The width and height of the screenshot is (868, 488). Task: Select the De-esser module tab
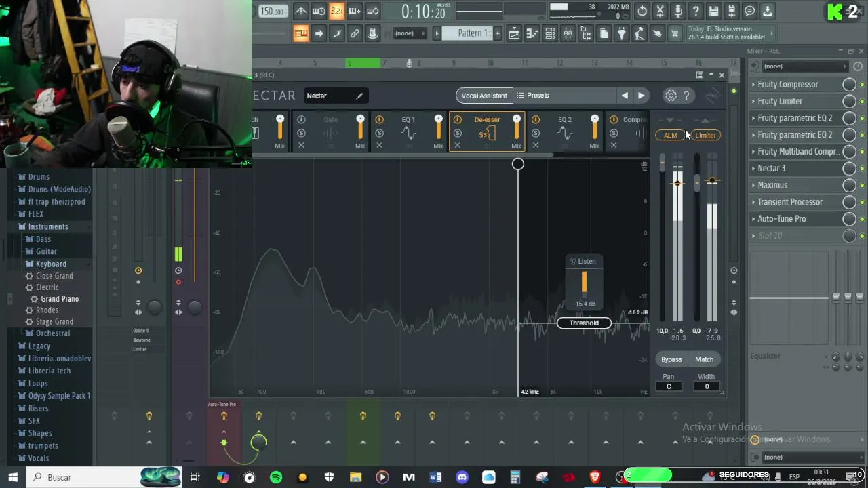coord(487,132)
